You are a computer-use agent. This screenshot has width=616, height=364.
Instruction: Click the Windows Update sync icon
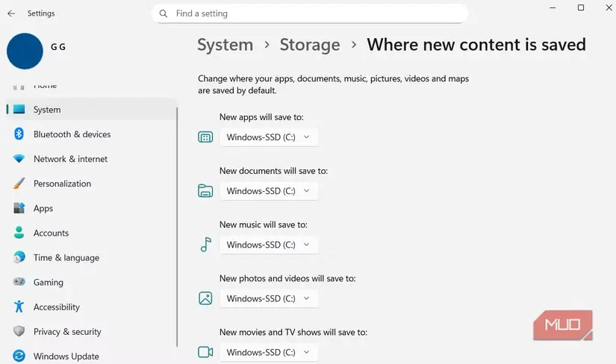19,356
